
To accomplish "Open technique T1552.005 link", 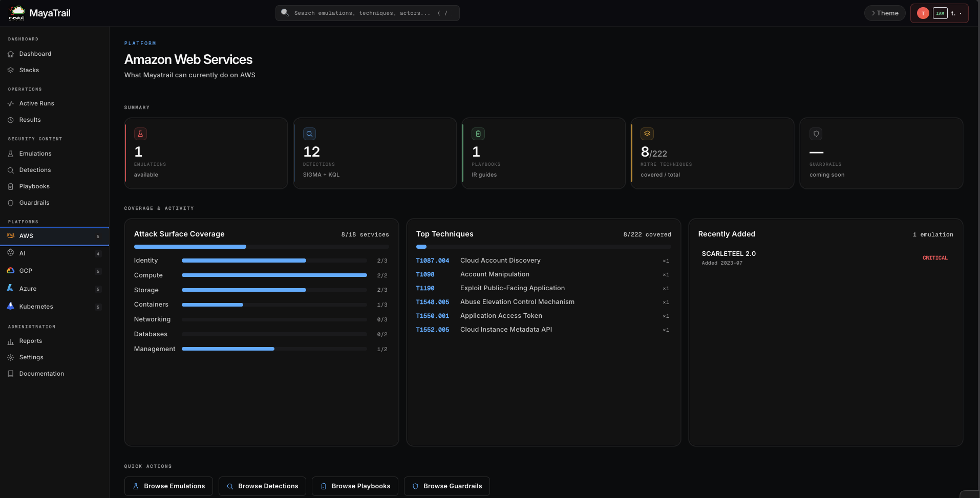I will (433, 330).
